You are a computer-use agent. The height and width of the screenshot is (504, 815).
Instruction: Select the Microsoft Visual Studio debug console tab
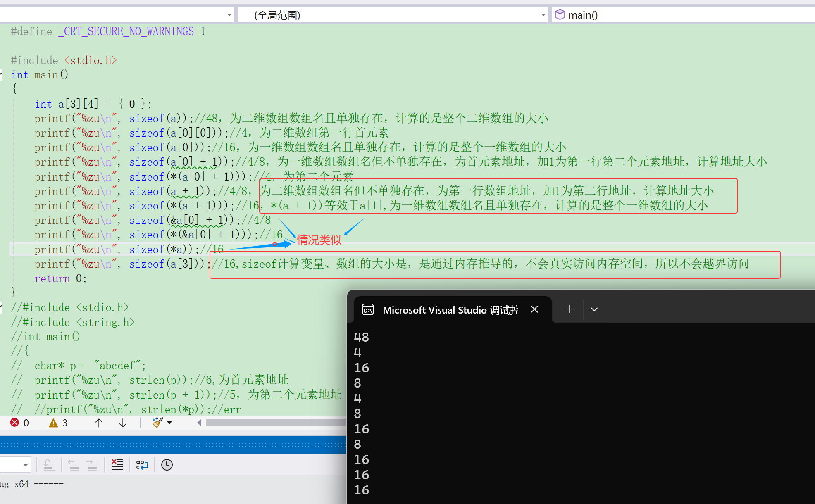tap(450, 310)
